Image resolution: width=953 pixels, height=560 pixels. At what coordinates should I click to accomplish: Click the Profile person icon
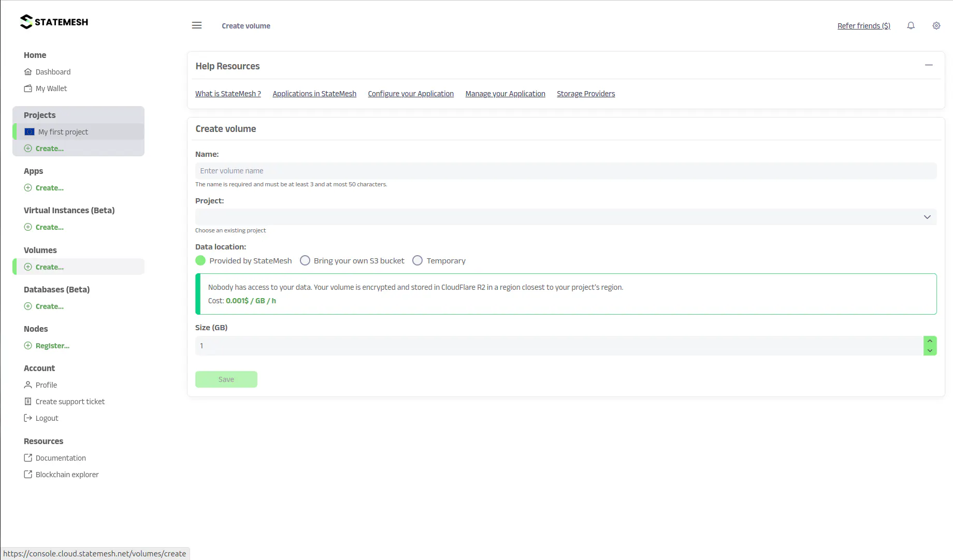[x=28, y=385]
